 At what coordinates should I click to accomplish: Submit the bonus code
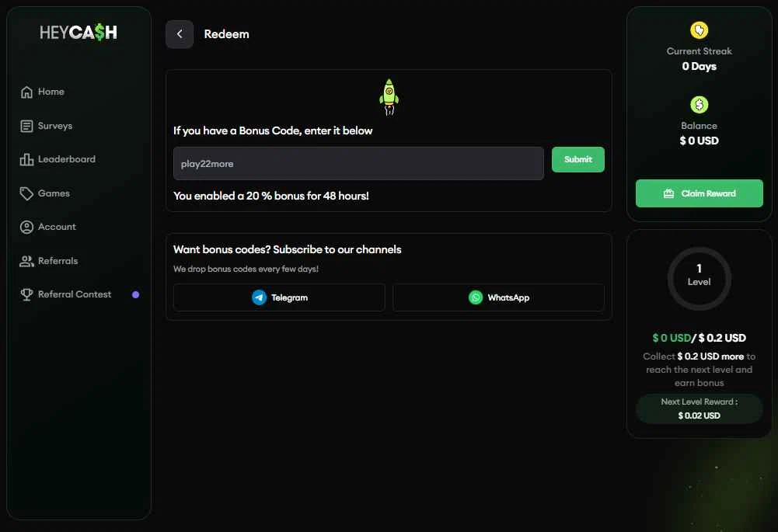[x=578, y=160]
